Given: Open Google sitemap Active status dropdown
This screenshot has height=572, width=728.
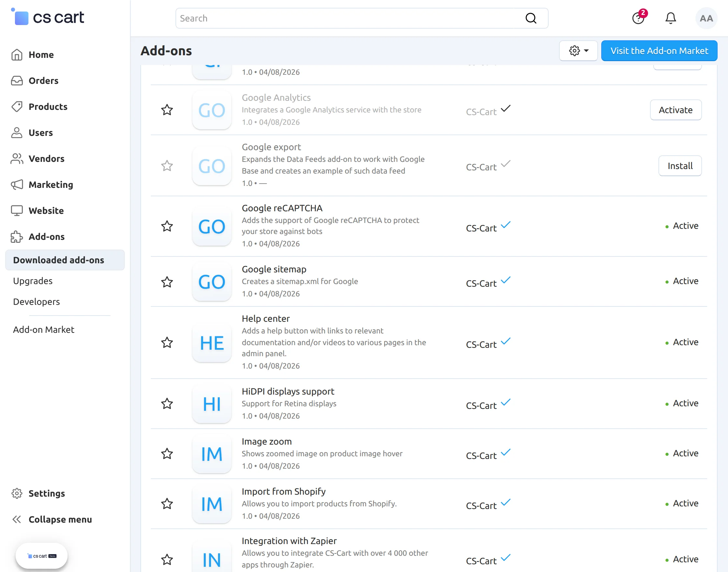Looking at the screenshot, I should [x=682, y=281].
